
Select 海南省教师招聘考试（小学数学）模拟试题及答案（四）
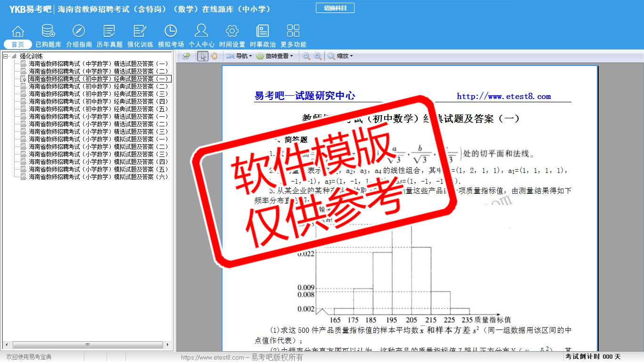pos(99,162)
